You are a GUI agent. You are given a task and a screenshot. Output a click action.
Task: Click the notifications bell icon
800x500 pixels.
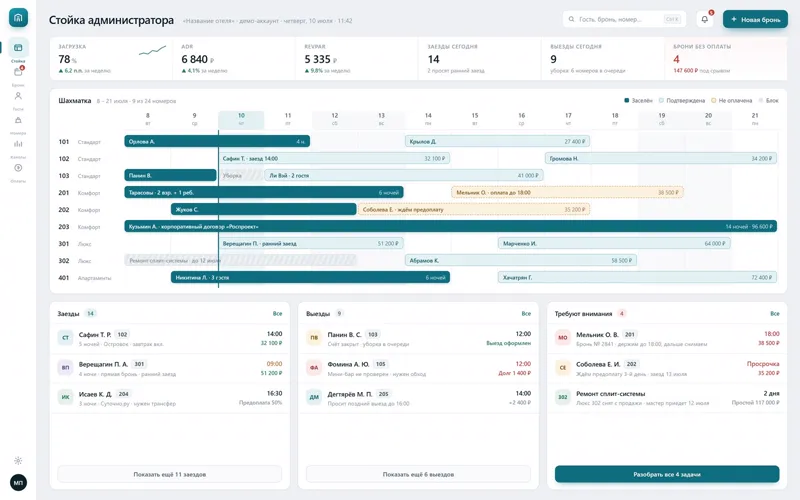click(x=705, y=19)
